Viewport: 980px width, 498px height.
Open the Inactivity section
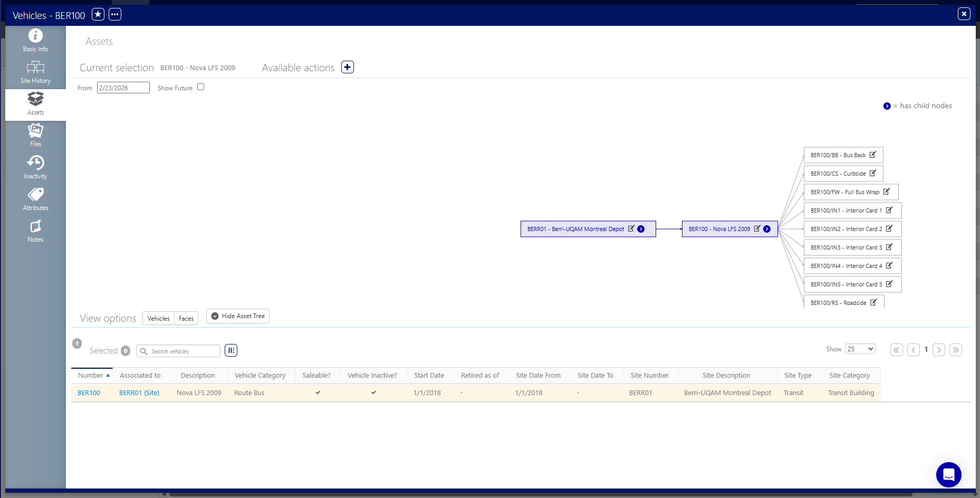coord(35,168)
